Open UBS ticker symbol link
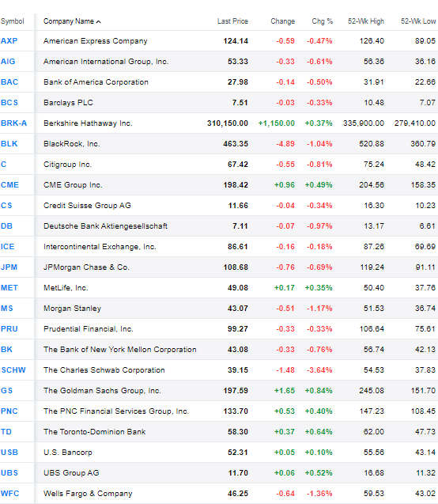 (x=9, y=473)
